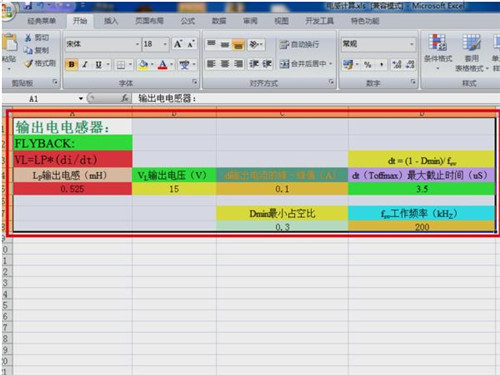
Task: Open the number format 常规 dropdown
Action: [x=412, y=44]
